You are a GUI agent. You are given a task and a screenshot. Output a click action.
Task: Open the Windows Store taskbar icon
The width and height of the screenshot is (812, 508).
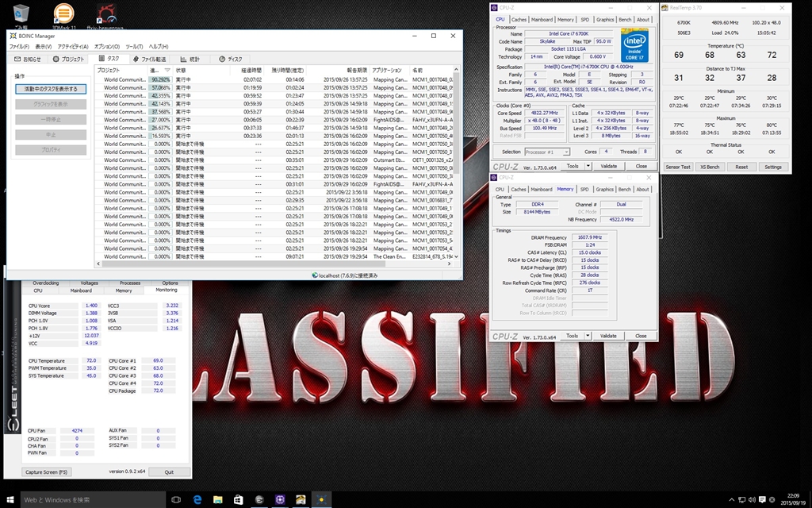tap(238, 500)
